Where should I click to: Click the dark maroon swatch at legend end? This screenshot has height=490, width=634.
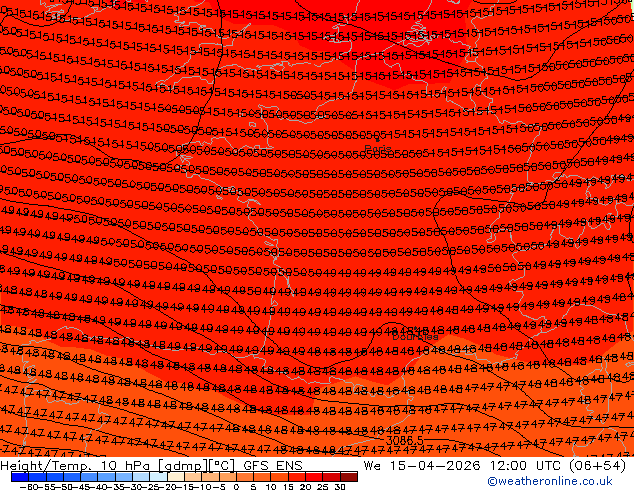(x=349, y=477)
